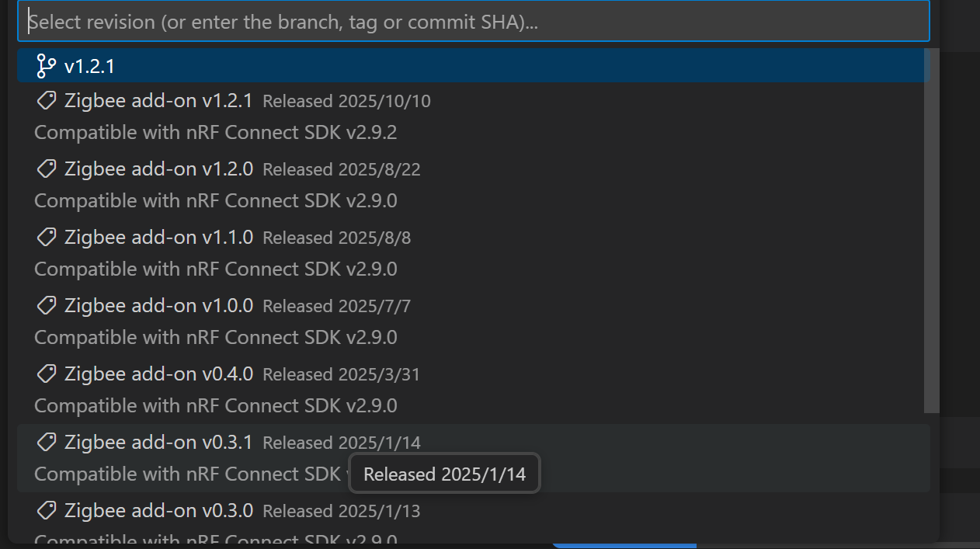The height and width of the screenshot is (549, 980).
Task: Click the tag icon for Zigbee add-on v1.1.0
Action: coord(47,238)
